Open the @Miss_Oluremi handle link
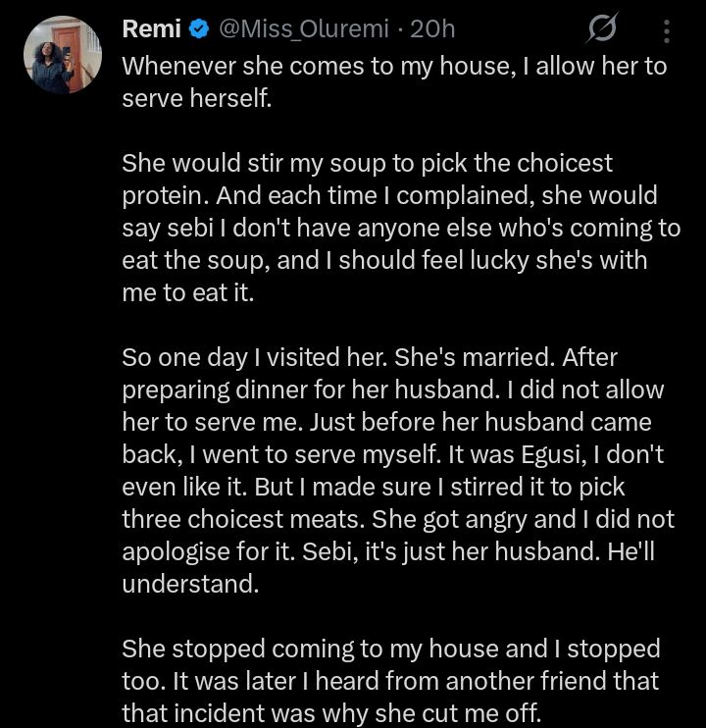 point(305,30)
